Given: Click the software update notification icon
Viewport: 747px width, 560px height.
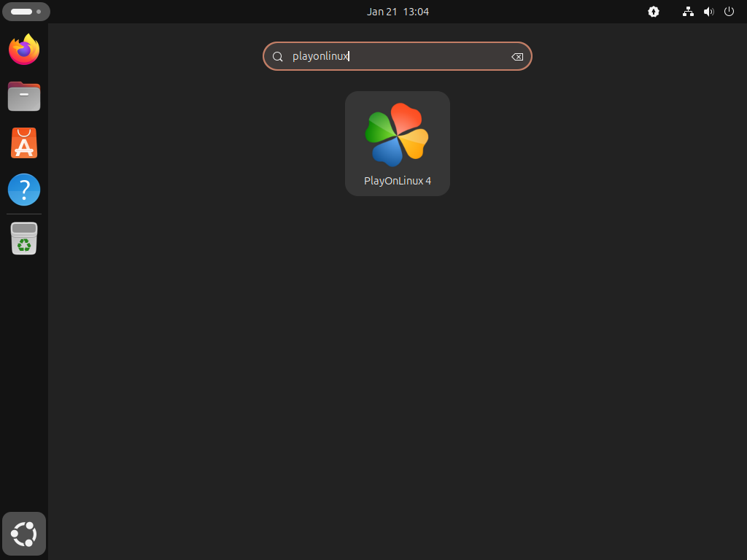Looking at the screenshot, I should pyautogui.click(x=653, y=12).
